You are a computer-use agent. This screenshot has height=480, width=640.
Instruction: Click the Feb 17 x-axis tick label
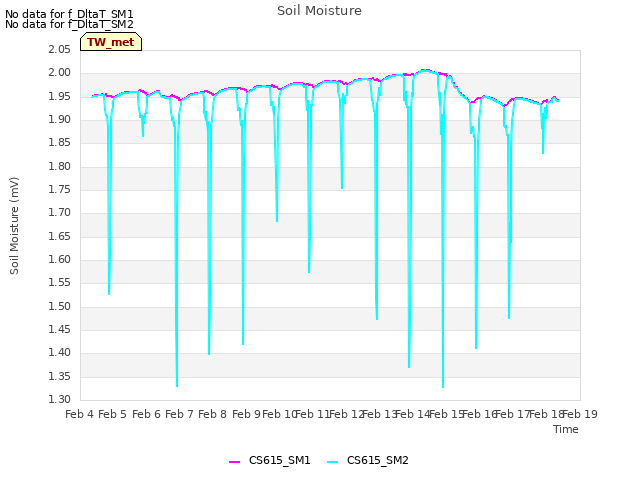tap(513, 414)
